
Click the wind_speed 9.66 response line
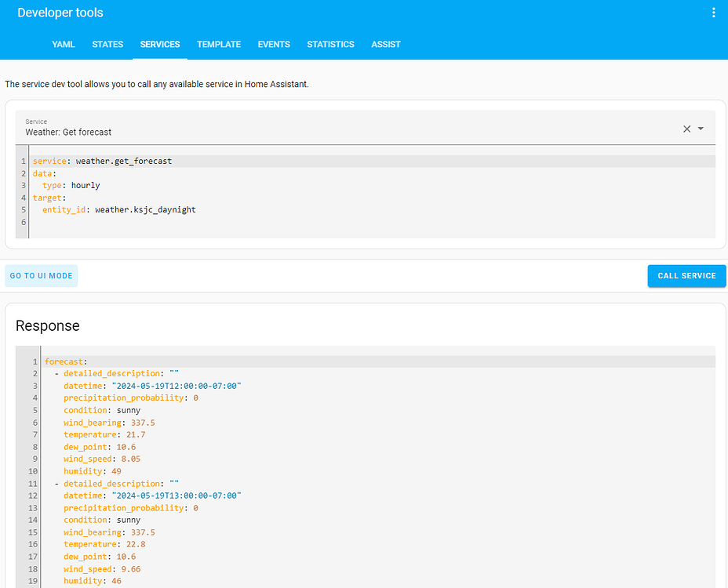[102, 569]
